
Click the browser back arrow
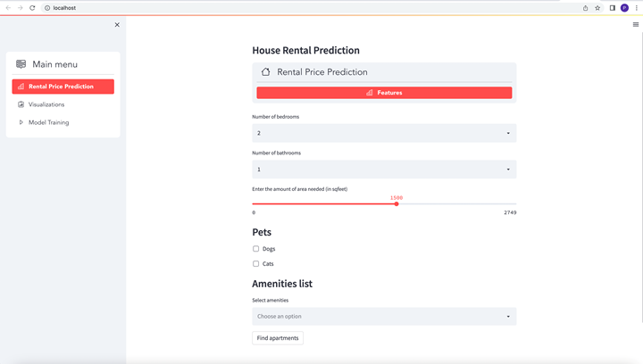tap(8, 7)
